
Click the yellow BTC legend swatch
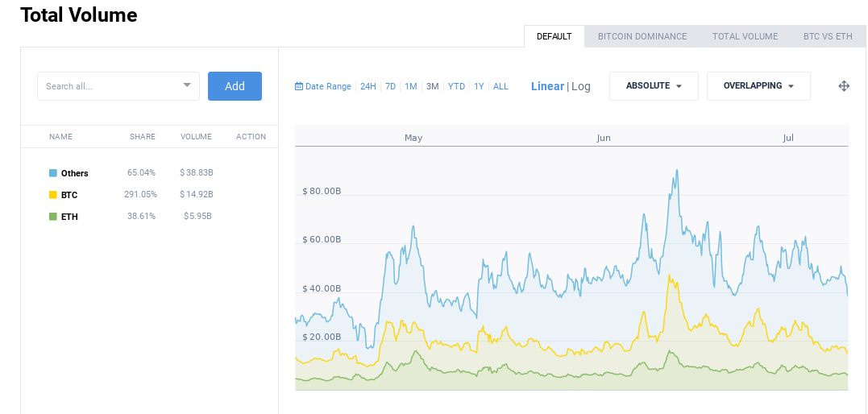click(x=53, y=195)
